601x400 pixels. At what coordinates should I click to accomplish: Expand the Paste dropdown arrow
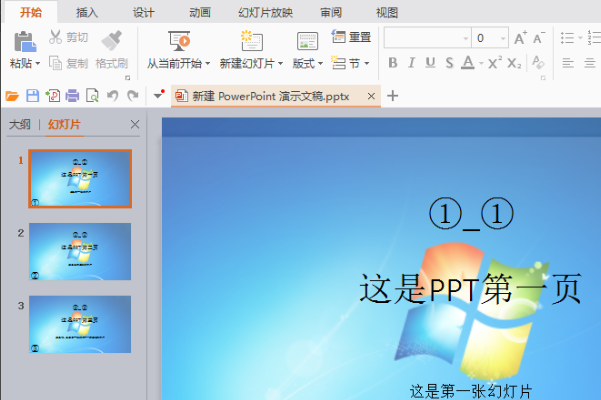click(38, 63)
